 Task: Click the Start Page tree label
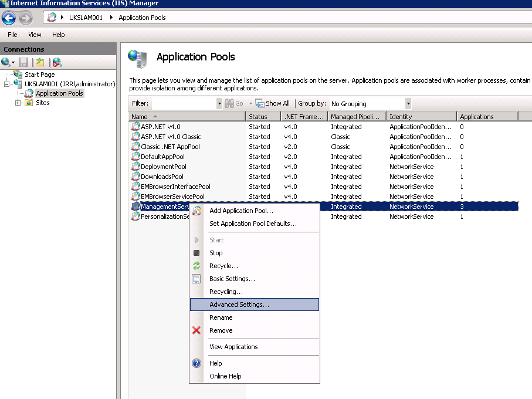(40, 75)
